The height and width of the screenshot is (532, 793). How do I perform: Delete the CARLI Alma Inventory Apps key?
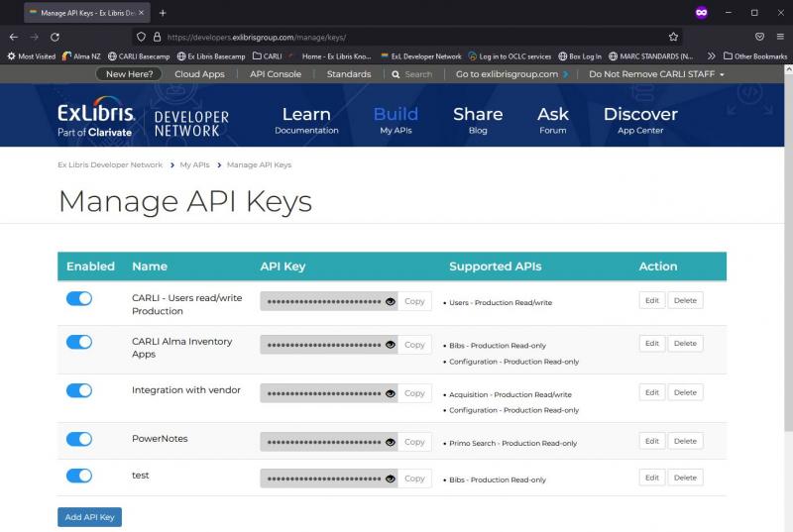[685, 343]
